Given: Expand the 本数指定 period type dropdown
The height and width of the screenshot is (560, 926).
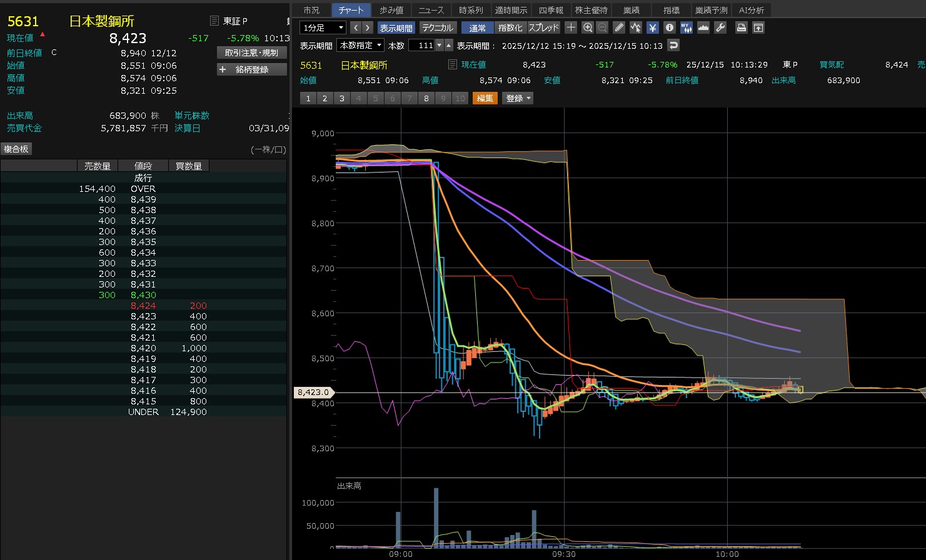Looking at the screenshot, I should (361, 45).
